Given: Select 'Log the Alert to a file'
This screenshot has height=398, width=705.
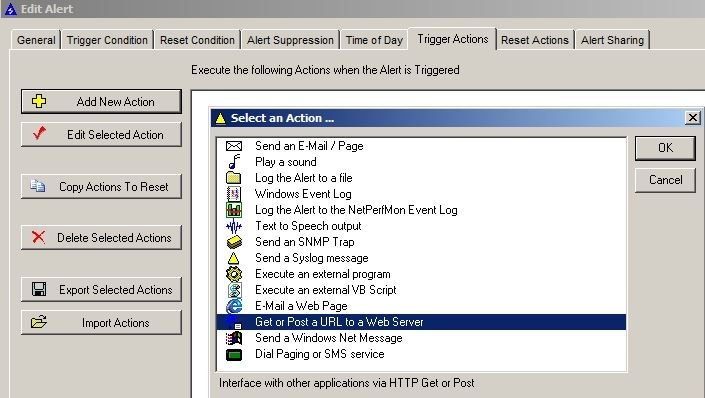Looking at the screenshot, I should [x=421, y=178].
